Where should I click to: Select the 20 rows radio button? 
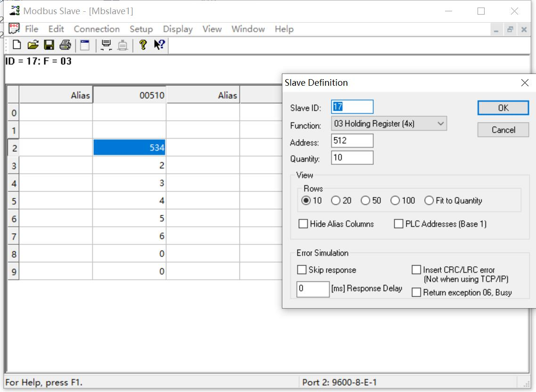(336, 201)
